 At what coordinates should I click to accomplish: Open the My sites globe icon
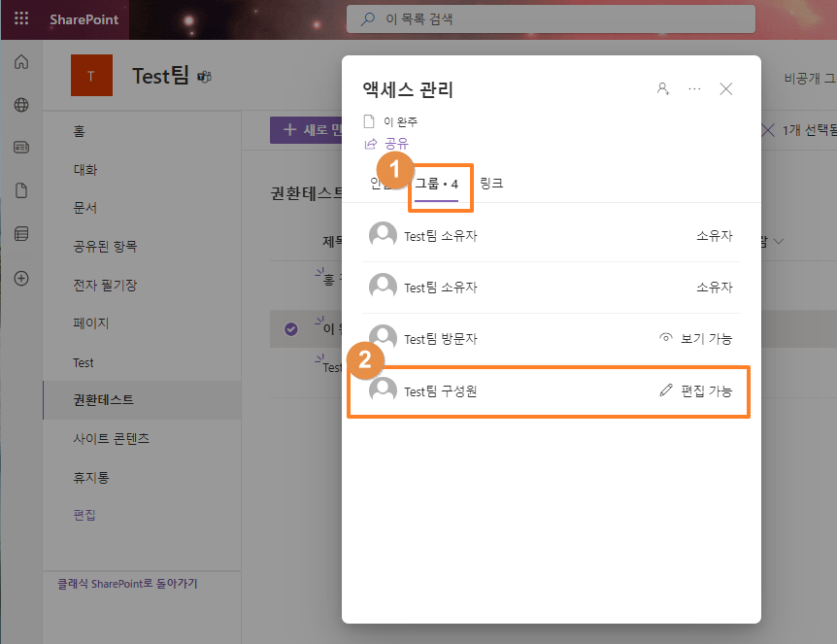(x=21, y=105)
